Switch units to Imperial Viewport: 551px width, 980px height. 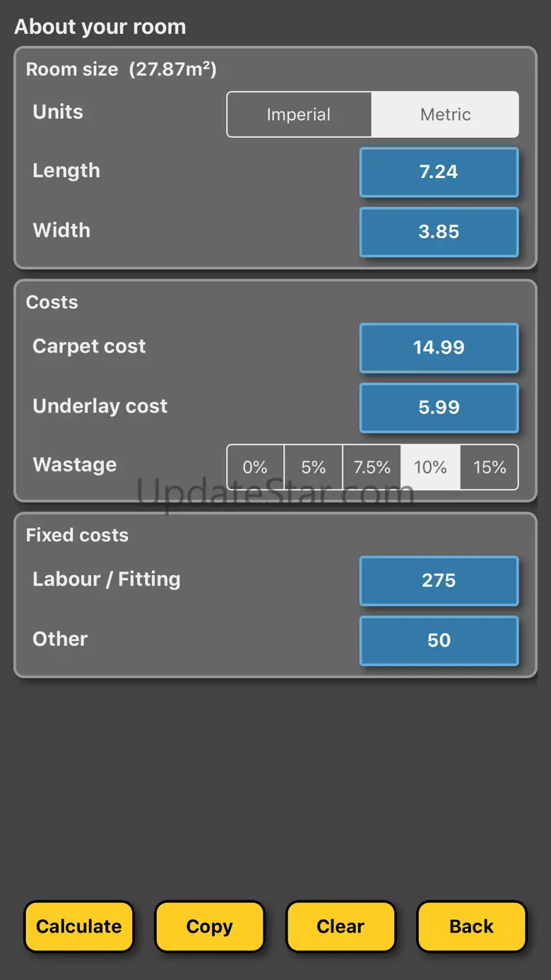tap(299, 114)
